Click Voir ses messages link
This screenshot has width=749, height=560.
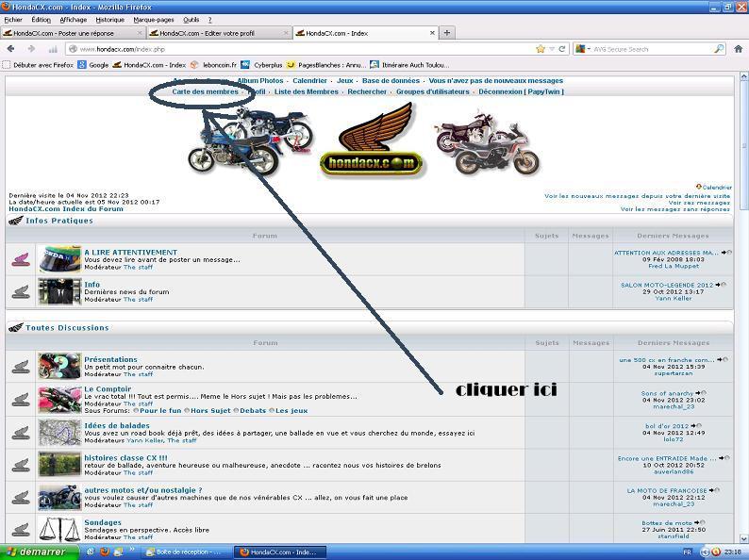point(699,203)
